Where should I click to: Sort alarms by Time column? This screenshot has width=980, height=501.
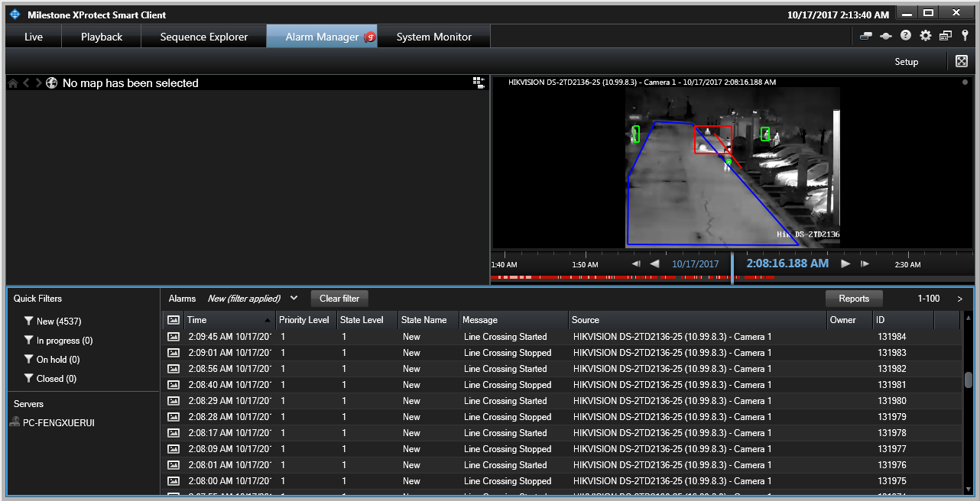pyautogui.click(x=229, y=320)
